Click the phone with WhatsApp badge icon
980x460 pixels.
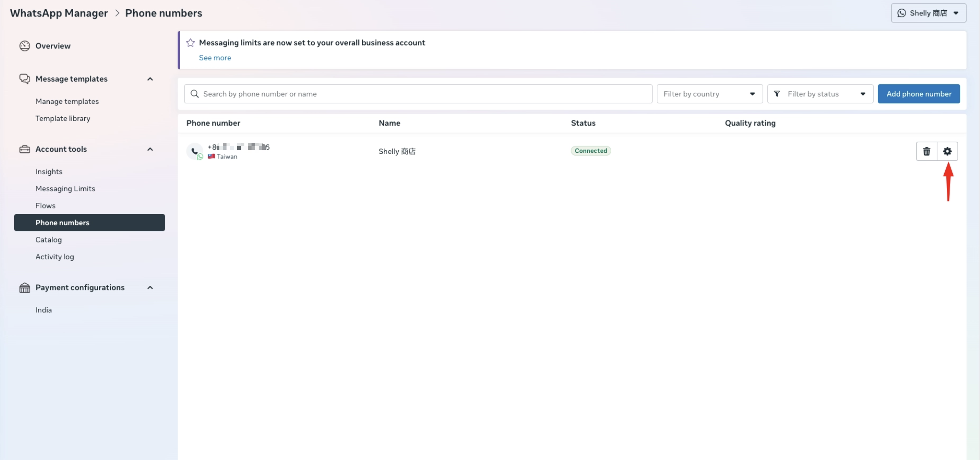pyautogui.click(x=195, y=152)
